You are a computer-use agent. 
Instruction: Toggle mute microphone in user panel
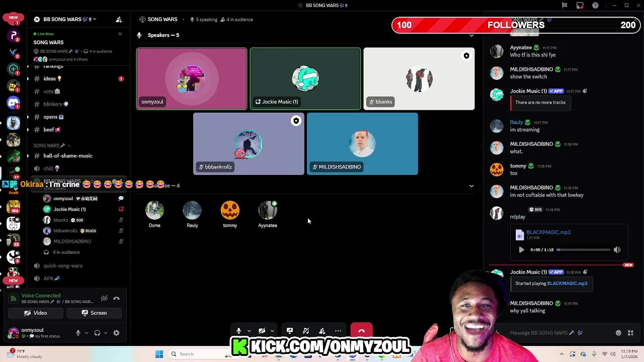click(78, 333)
